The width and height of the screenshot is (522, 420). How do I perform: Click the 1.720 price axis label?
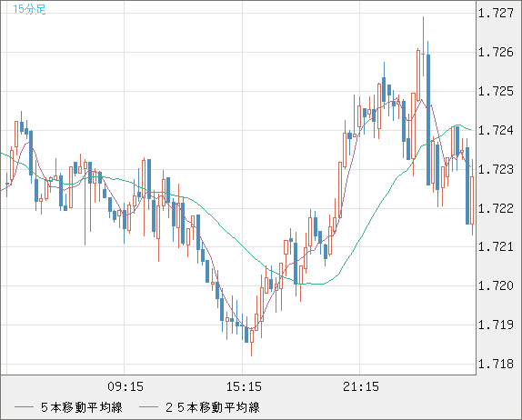click(x=496, y=285)
